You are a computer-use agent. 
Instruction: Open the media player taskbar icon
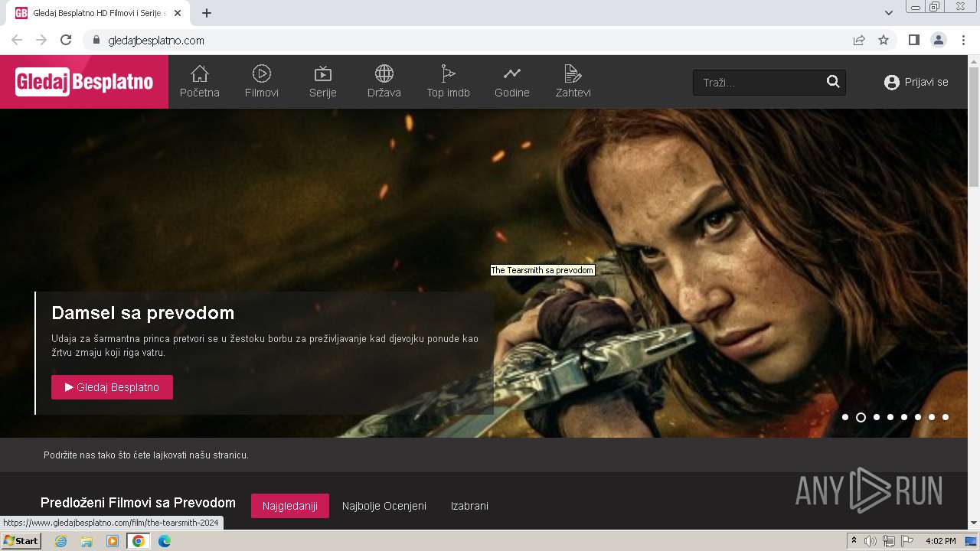(x=113, y=541)
